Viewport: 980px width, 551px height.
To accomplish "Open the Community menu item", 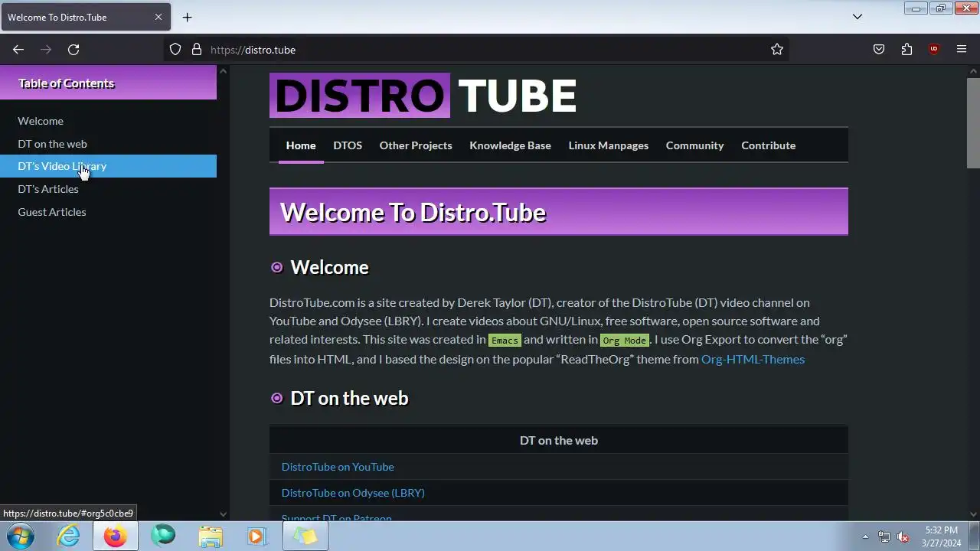I will pyautogui.click(x=694, y=145).
